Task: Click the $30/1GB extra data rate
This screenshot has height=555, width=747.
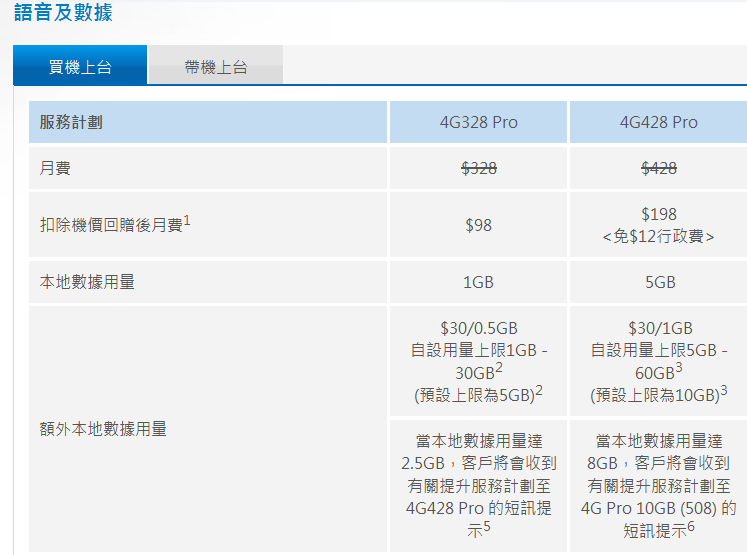Action: (x=660, y=328)
